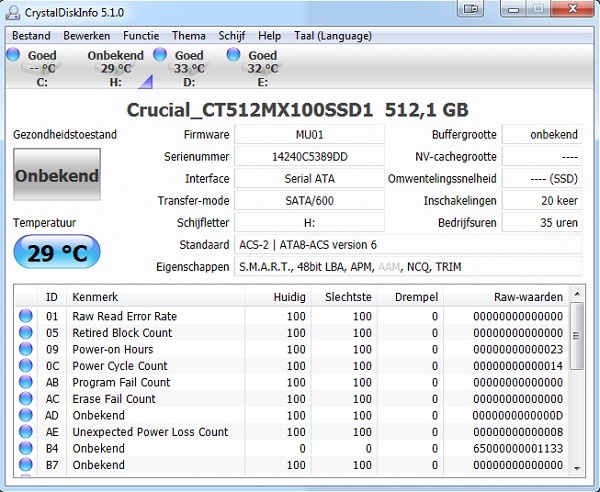Click the raw value 00000000000D
Image resolution: width=600 pixels, height=492 pixels.
coord(518,415)
